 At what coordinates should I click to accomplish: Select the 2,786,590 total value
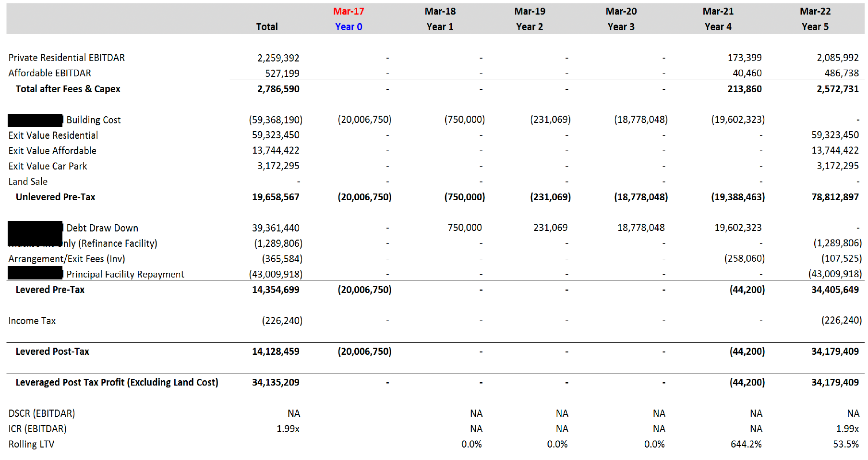[x=278, y=89]
